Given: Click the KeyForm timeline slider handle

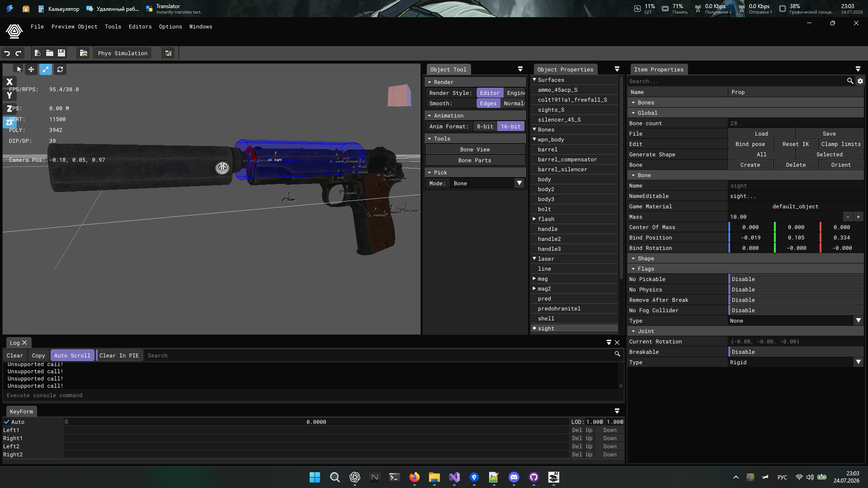Looking at the screenshot, I should (x=66, y=422).
